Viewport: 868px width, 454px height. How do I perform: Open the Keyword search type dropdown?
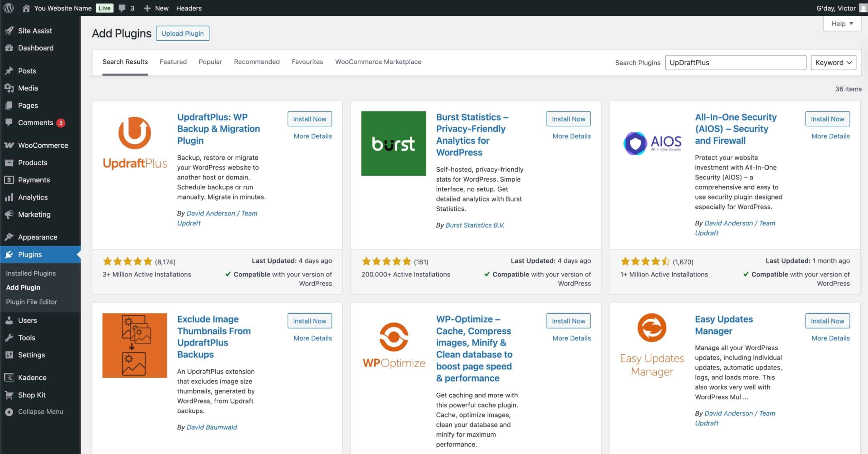pyautogui.click(x=833, y=63)
